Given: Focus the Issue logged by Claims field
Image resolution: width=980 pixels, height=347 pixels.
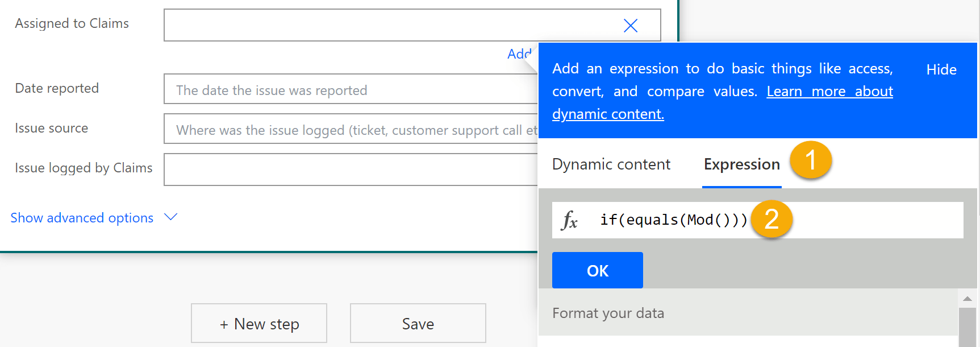Looking at the screenshot, I should [350, 169].
